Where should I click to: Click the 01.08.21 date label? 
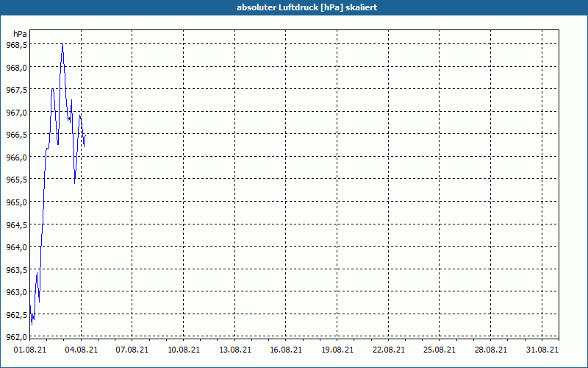(x=30, y=350)
